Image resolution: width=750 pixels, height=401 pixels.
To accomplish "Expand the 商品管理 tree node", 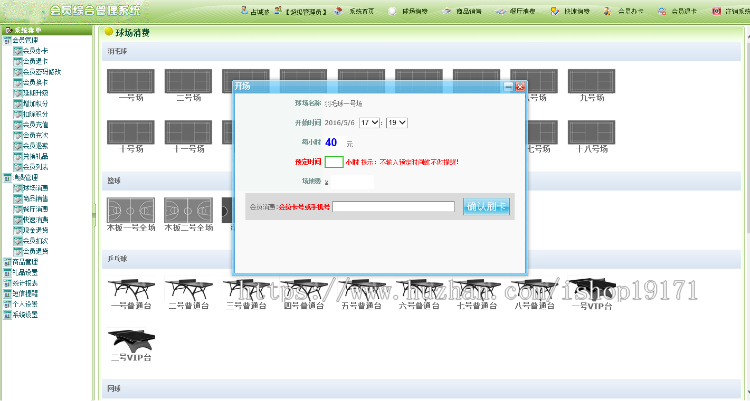I will click(7, 262).
